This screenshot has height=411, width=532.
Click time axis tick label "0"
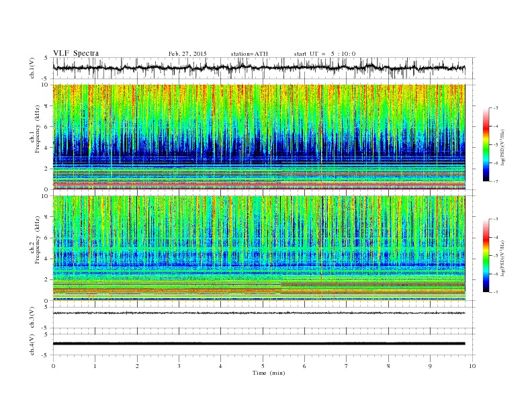(53, 366)
